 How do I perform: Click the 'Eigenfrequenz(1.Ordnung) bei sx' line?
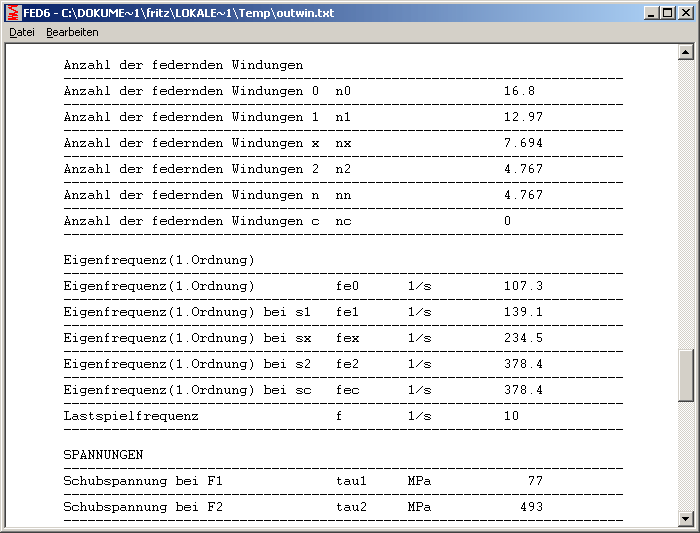point(187,338)
